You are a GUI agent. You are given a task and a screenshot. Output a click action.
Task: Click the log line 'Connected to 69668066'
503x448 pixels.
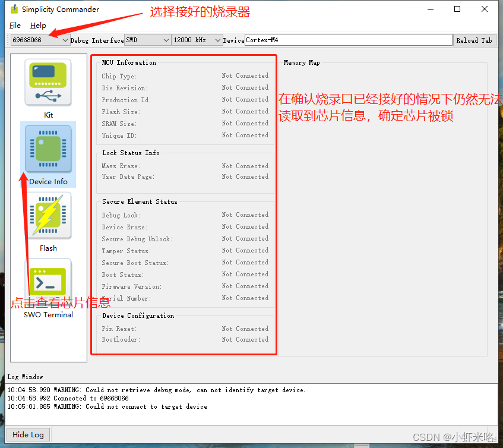pos(68,398)
